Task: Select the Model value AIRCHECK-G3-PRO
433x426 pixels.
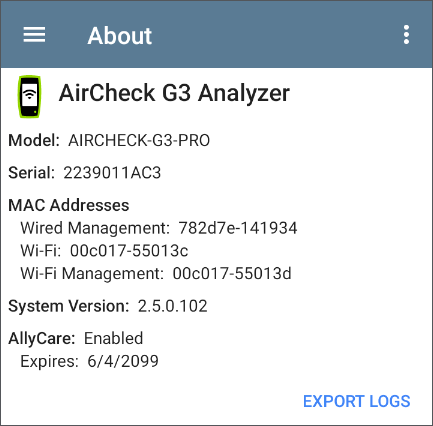Action: click(x=139, y=140)
